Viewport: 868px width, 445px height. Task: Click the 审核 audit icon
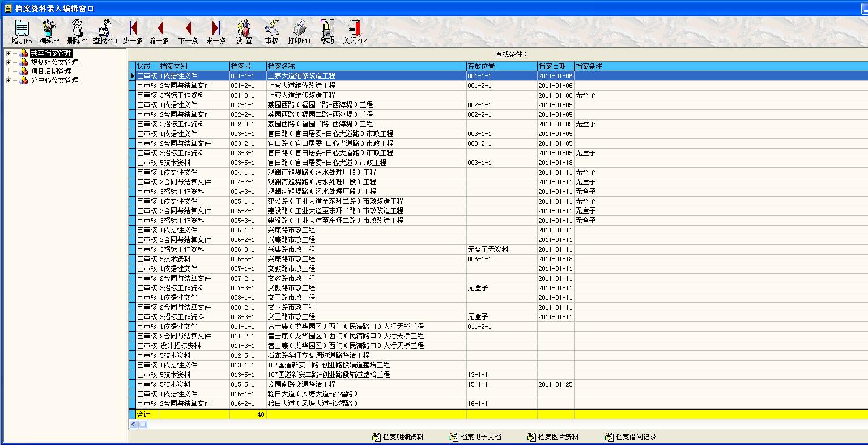pyautogui.click(x=271, y=29)
